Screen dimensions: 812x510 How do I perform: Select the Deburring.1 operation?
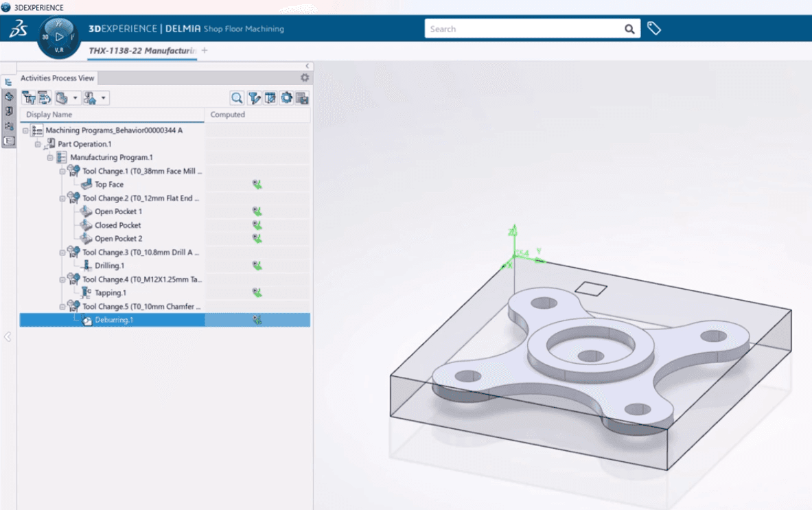[x=114, y=320]
